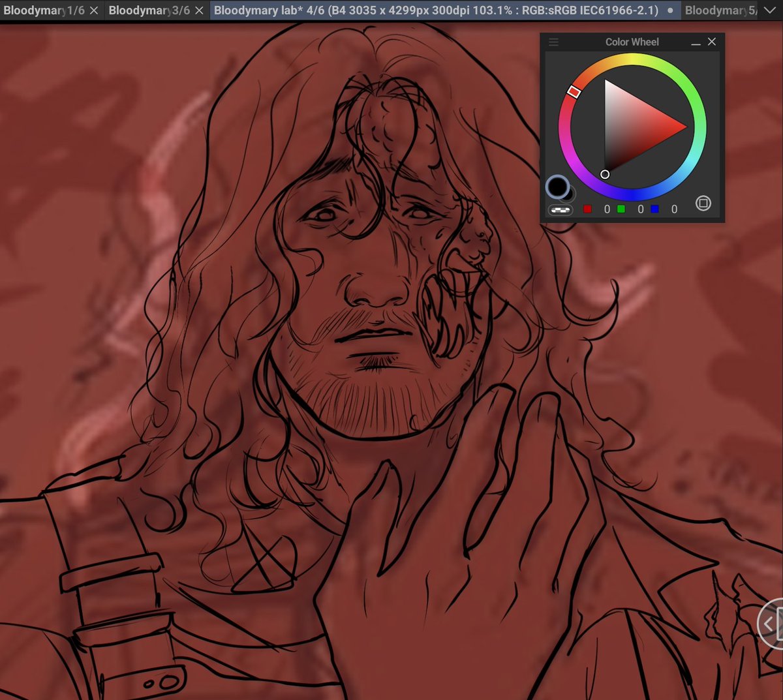Click the hue ring handle on color wheel
Viewport: 783px width, 700px height.
pos(574,91)
